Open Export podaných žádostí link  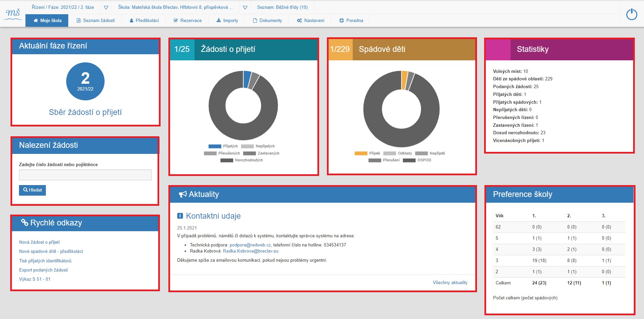[x=43, y=270]
